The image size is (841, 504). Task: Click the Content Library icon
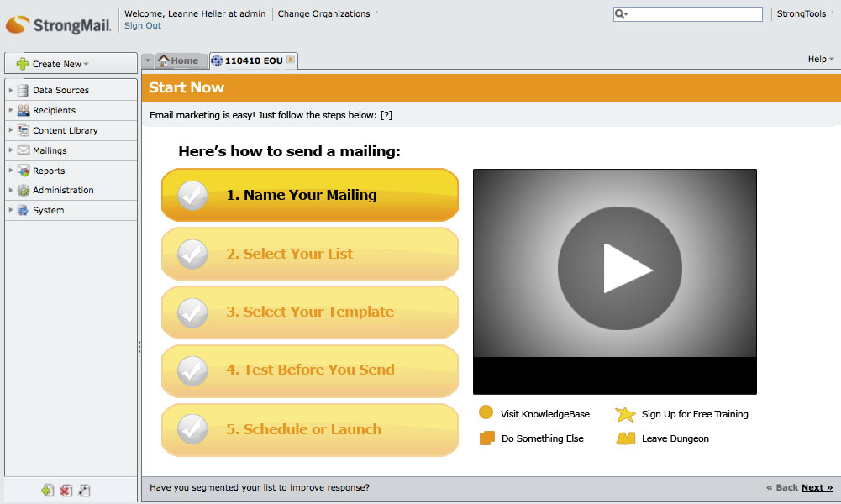23,130
